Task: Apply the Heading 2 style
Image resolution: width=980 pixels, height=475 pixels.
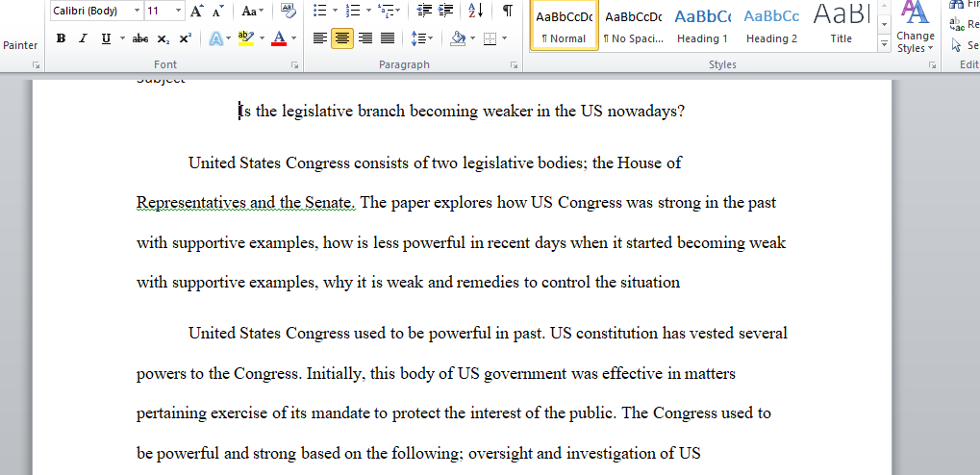Action: click(x=772, y=26)
